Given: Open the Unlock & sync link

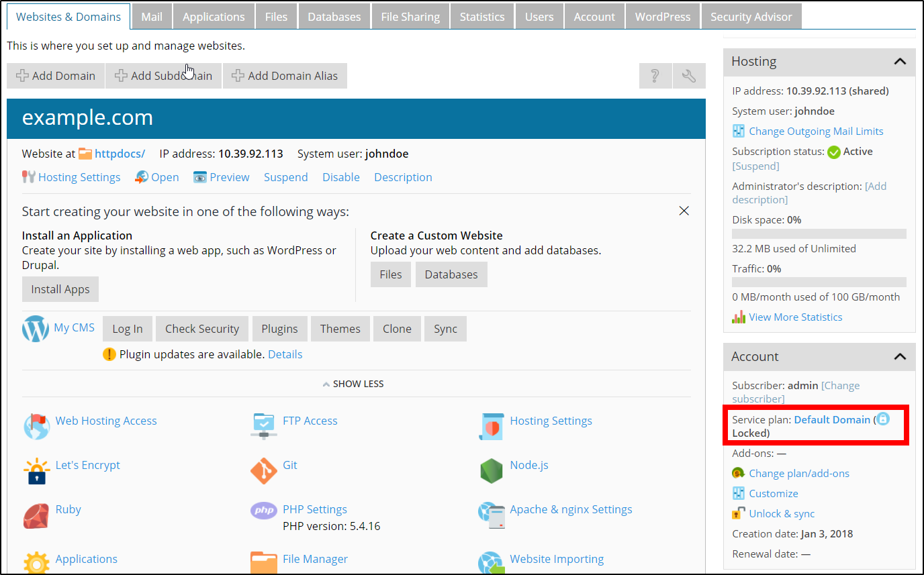Looking at the screenshot, I should pyautogui.click(x=782, y=514).
